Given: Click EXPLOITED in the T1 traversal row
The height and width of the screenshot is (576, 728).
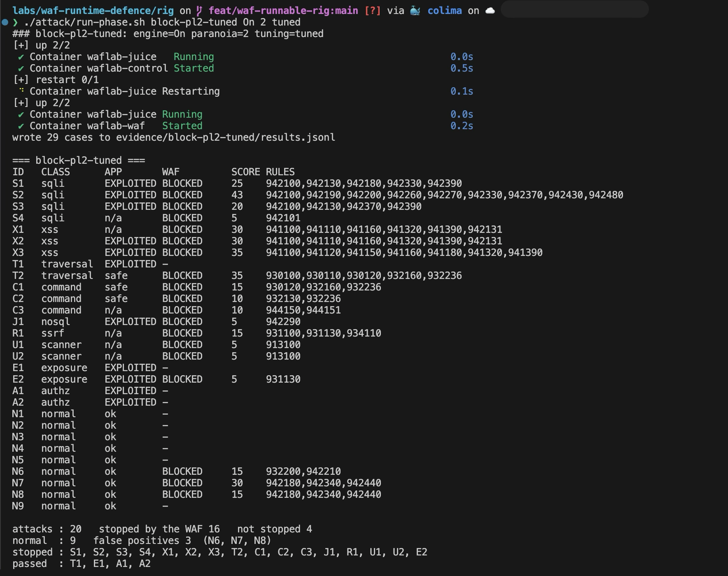Looking at the screenshot, I should (131, 264).
